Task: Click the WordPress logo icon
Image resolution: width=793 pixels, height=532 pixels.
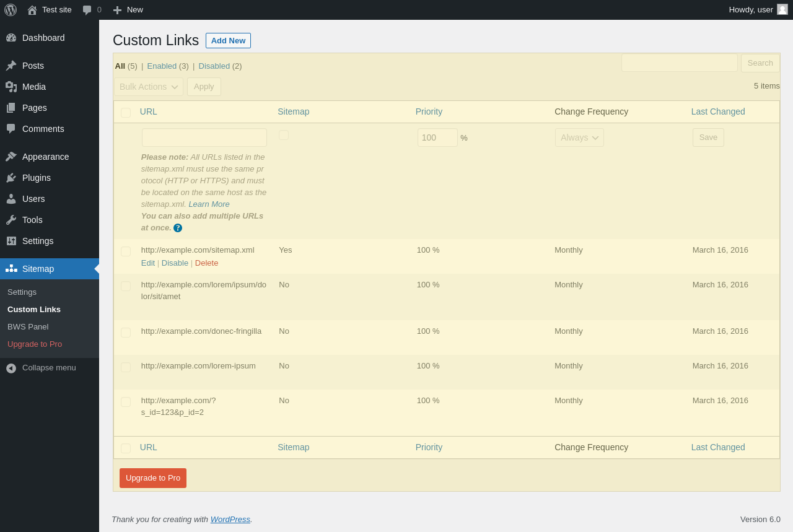Action: point(11,10)
